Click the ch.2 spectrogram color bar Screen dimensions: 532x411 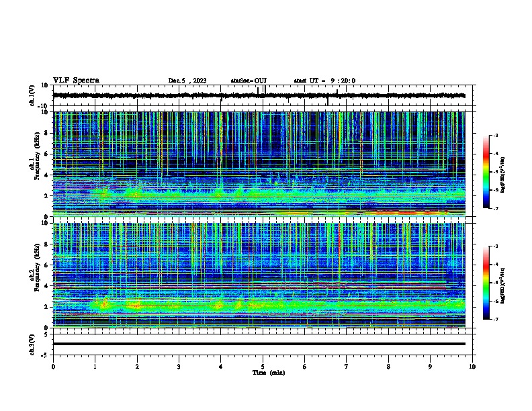(486, 283)
